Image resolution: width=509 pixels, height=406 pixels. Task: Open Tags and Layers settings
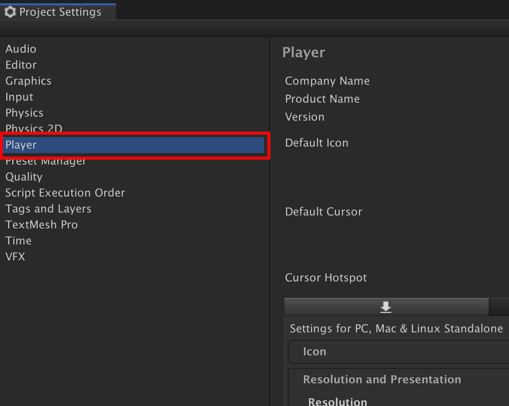(x=48, y=209)
